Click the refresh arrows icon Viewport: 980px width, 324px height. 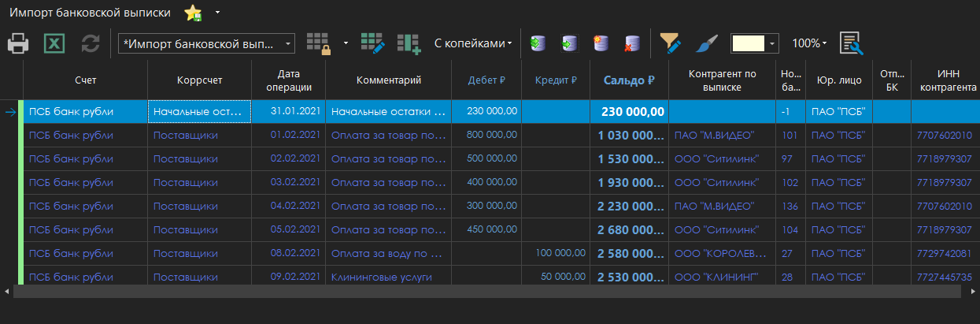tap(91, 43)
